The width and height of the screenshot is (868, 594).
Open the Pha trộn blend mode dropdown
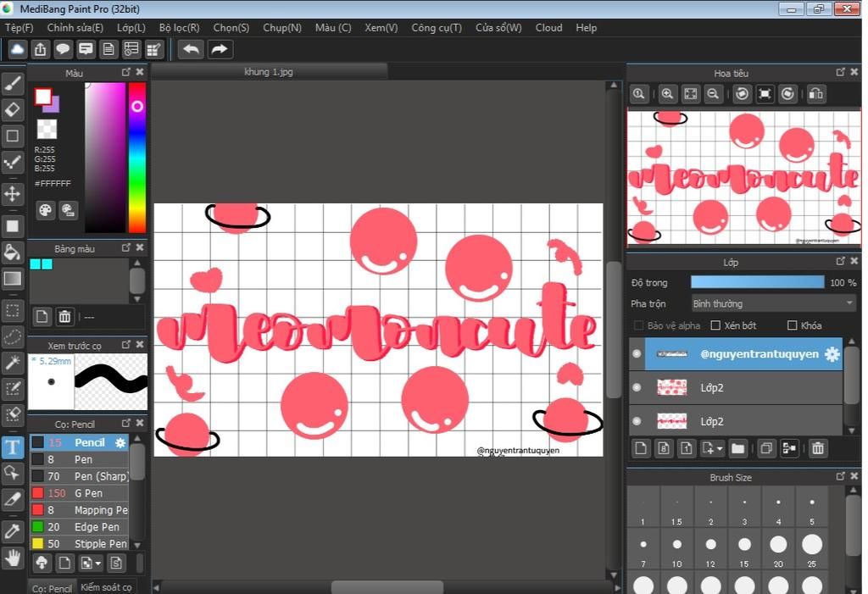tap(773, 303)
